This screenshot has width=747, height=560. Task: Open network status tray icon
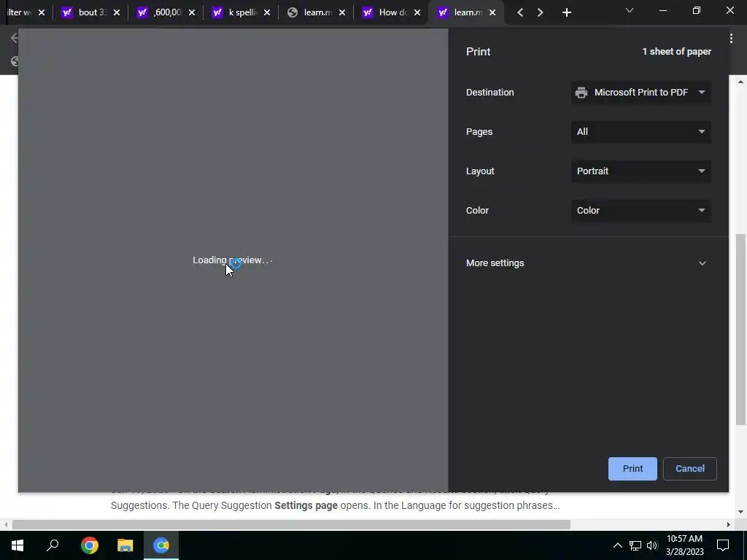click(x=635, y=545)
